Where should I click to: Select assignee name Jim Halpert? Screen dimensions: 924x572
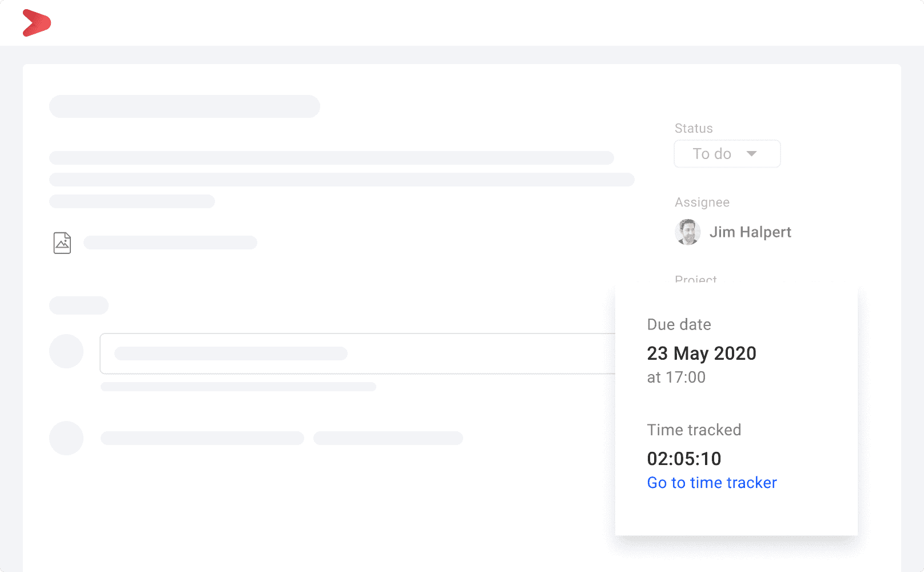[750, 232]
